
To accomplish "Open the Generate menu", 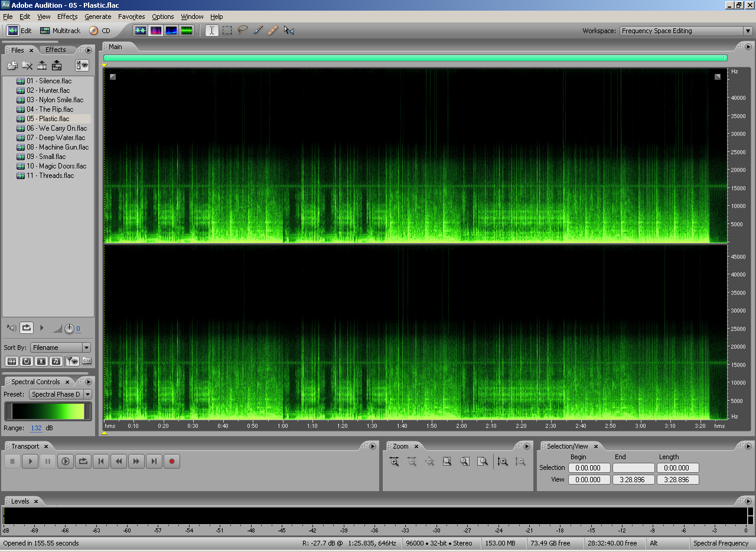I will tap(97, 17).
